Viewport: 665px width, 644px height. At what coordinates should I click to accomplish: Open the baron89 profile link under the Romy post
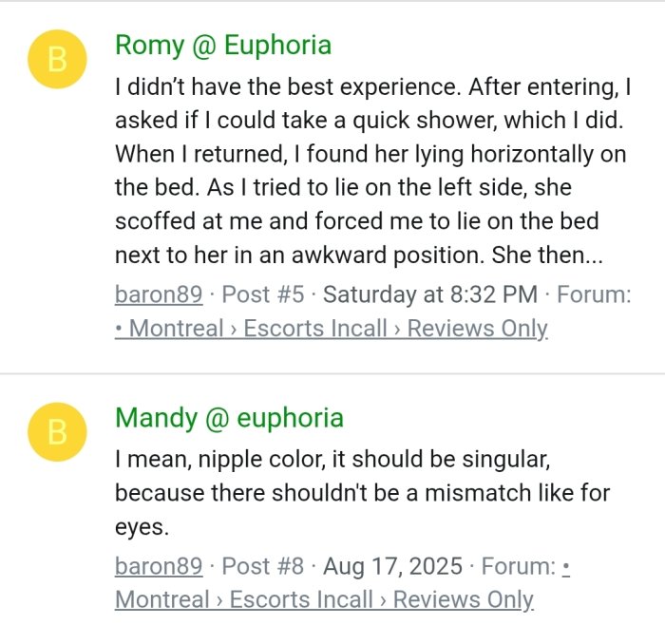[x=159, y=294]
